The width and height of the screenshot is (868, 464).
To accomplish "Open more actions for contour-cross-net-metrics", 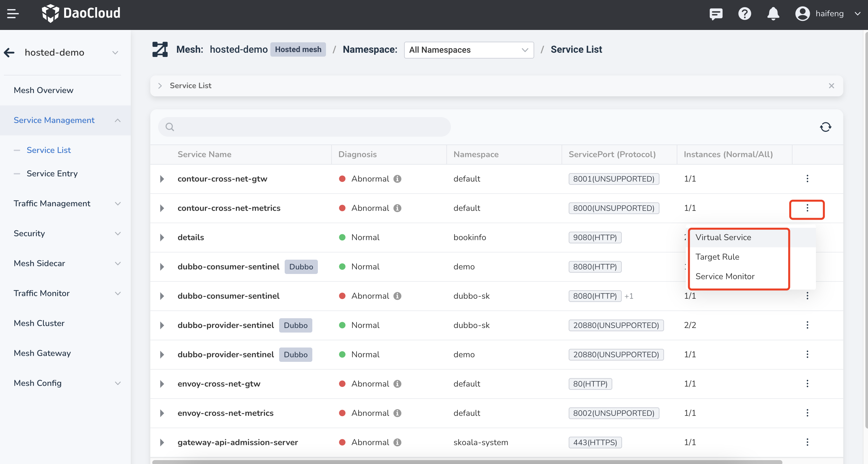I will pyautogui.click(x=807, y=208).
